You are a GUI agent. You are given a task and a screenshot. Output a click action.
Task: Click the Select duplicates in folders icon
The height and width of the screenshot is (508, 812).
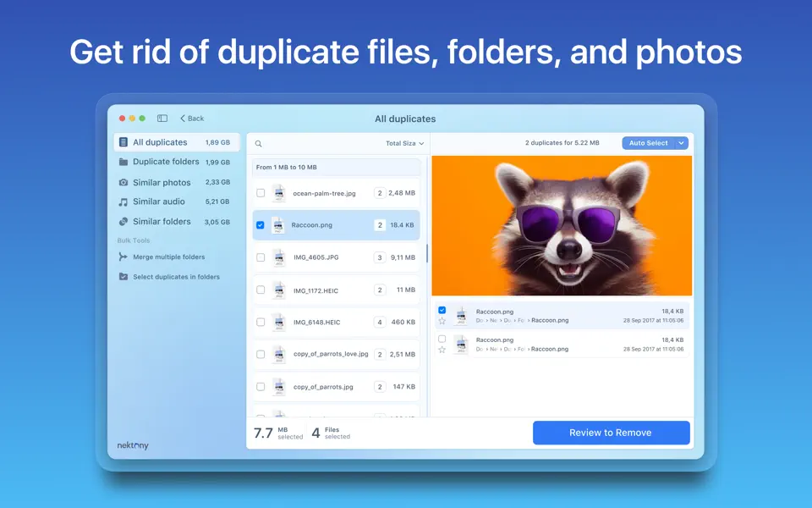coord(124,276)
